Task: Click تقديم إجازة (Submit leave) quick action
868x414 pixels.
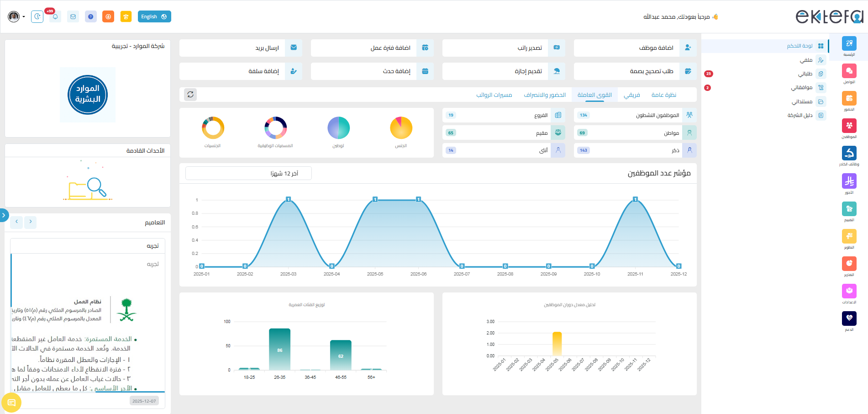Action: click(504, 71)
